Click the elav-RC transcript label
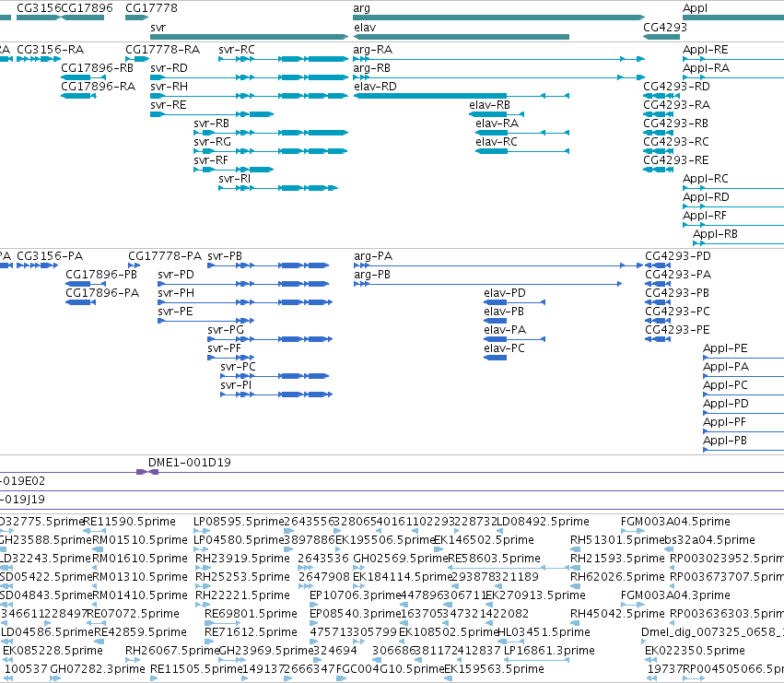This screenshot has width=784, height=683. [497, 142]
